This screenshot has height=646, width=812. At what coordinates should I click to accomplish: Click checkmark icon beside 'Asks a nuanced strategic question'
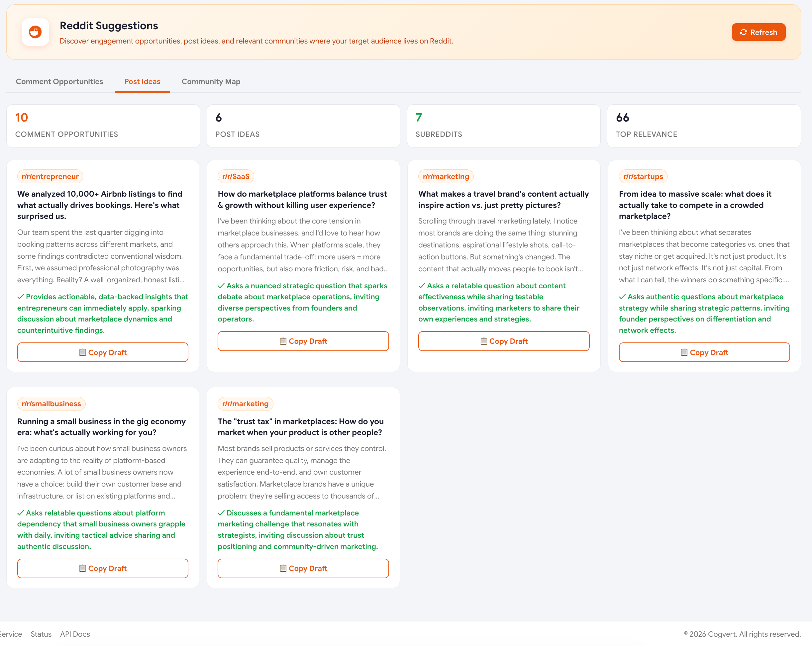point(221,286)
